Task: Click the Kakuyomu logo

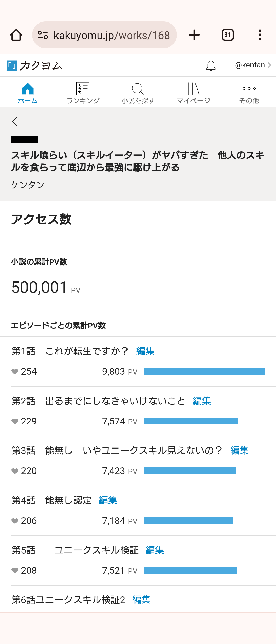Action: coord(34,65)
